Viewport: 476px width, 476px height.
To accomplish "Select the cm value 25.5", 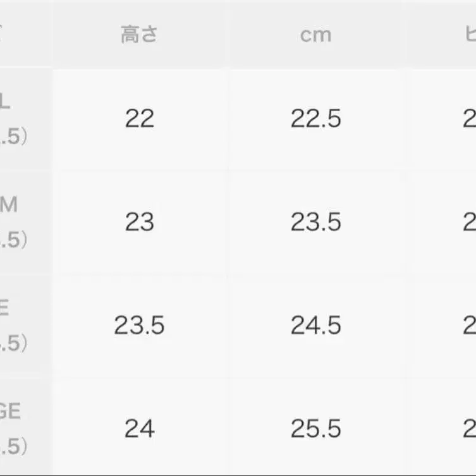I will click(315, 429).
